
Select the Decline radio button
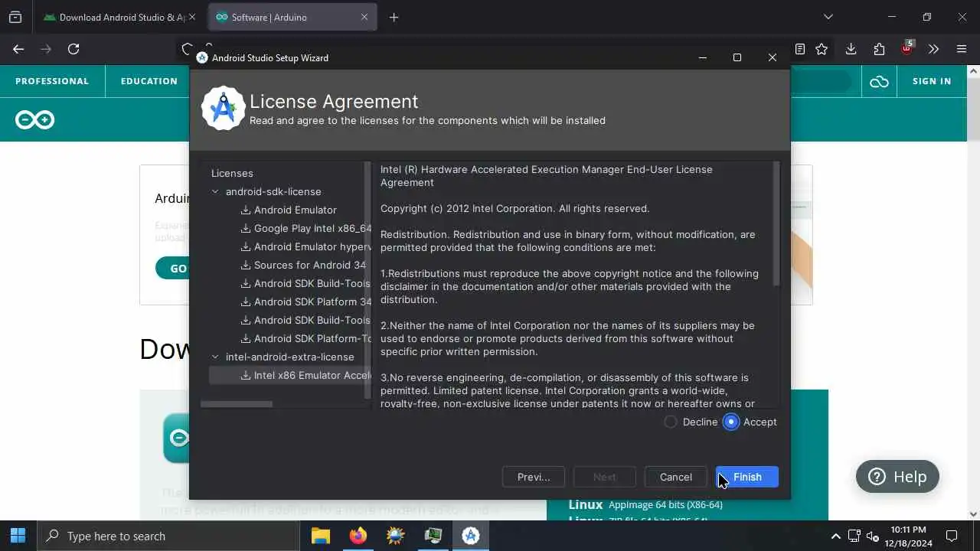pos(671,422)
